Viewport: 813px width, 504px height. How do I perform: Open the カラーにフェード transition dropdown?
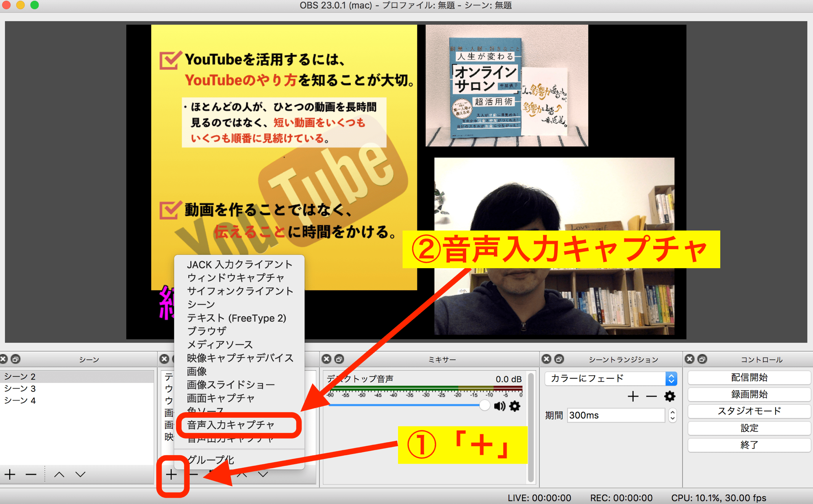click(x=611, y=378)
